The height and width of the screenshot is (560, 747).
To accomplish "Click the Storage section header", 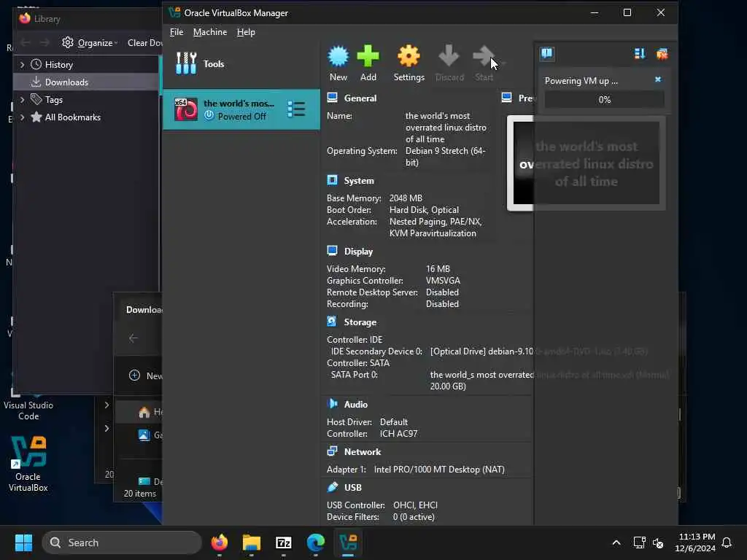I will (x=360, y=322).
